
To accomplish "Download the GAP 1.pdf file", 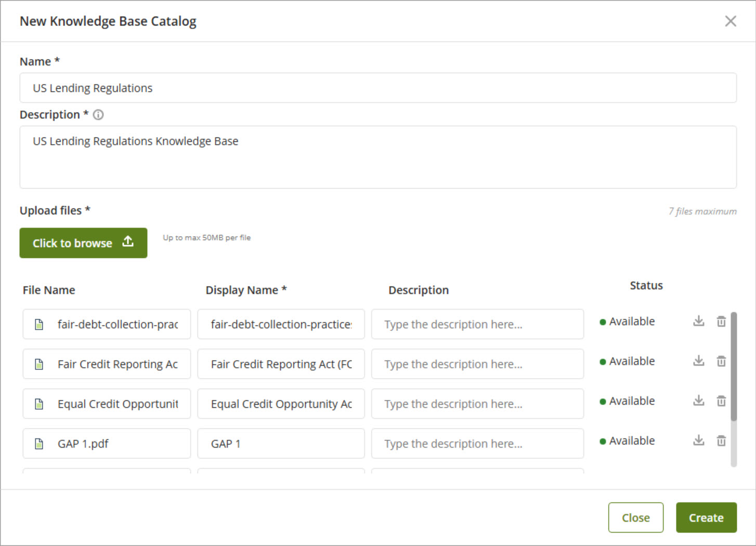I will 698,441.
